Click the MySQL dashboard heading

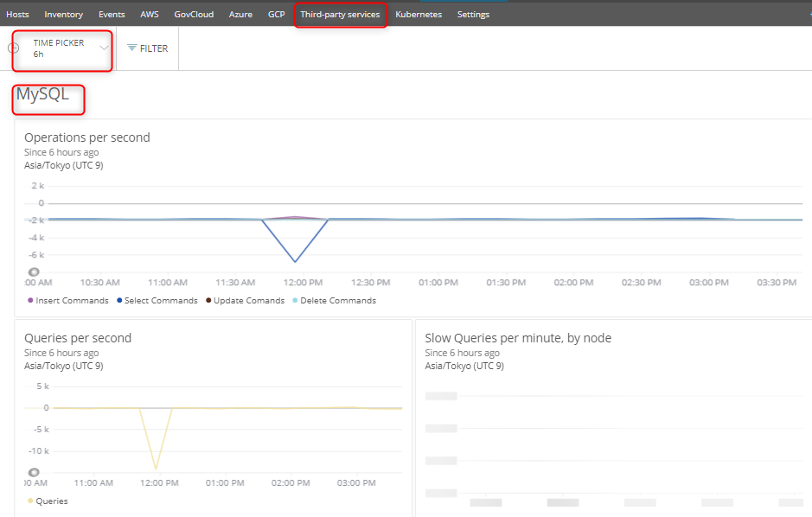point(42,94)
